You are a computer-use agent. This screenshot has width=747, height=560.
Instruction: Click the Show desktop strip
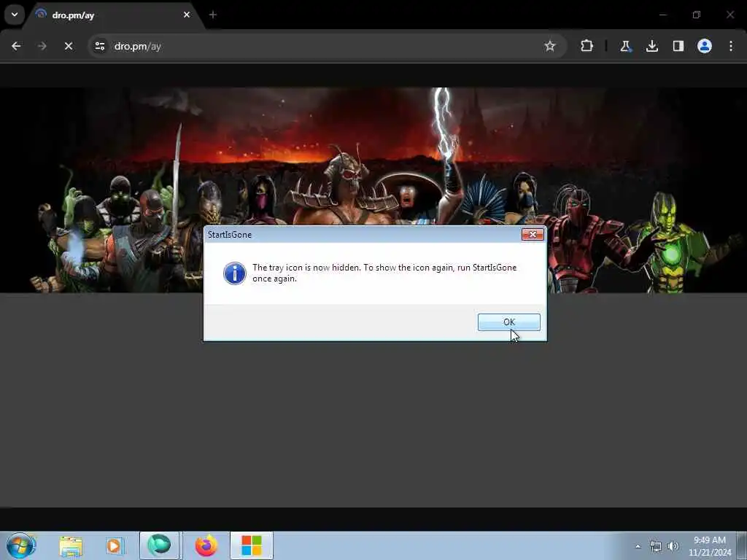tap(742, 545)
